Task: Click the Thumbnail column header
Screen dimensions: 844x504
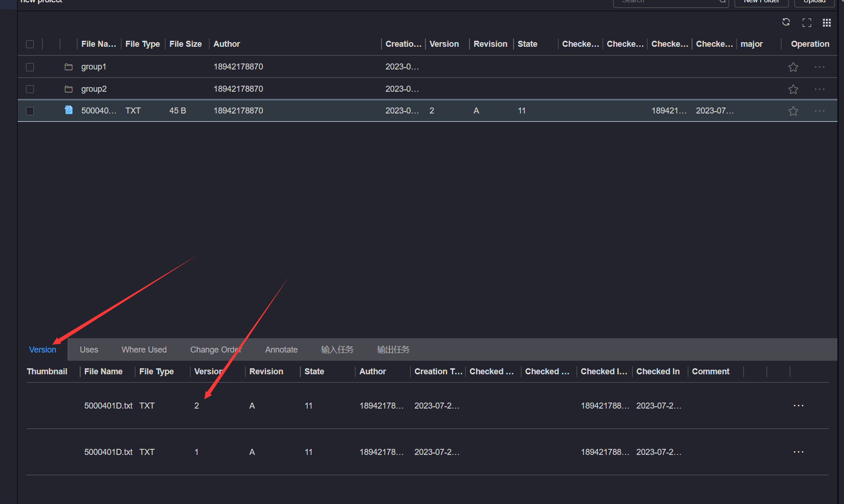Action: tap(47, 372)
